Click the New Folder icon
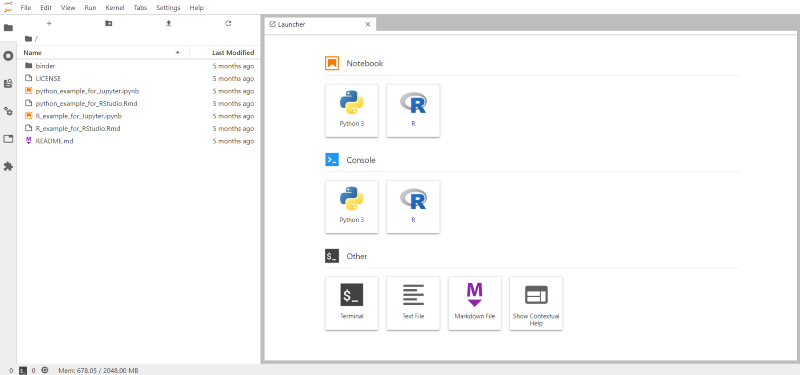800x375 pixels. 109,23
